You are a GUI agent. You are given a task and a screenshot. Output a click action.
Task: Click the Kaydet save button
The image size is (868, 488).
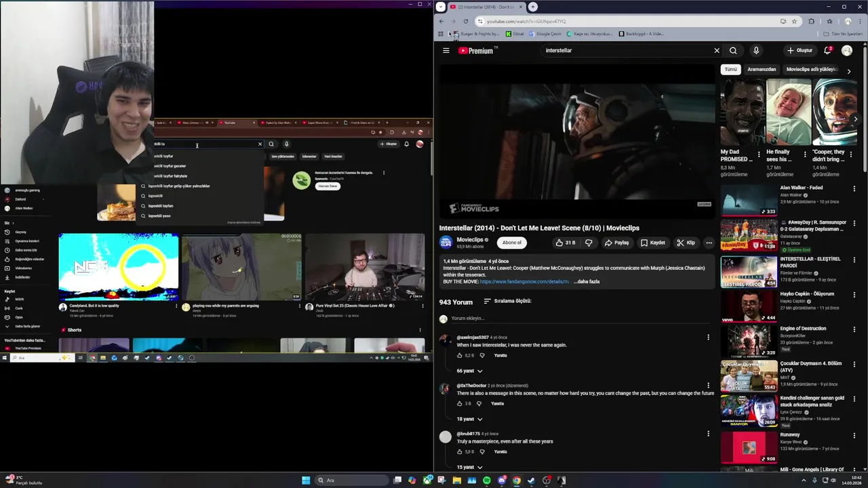click(653, 243)
